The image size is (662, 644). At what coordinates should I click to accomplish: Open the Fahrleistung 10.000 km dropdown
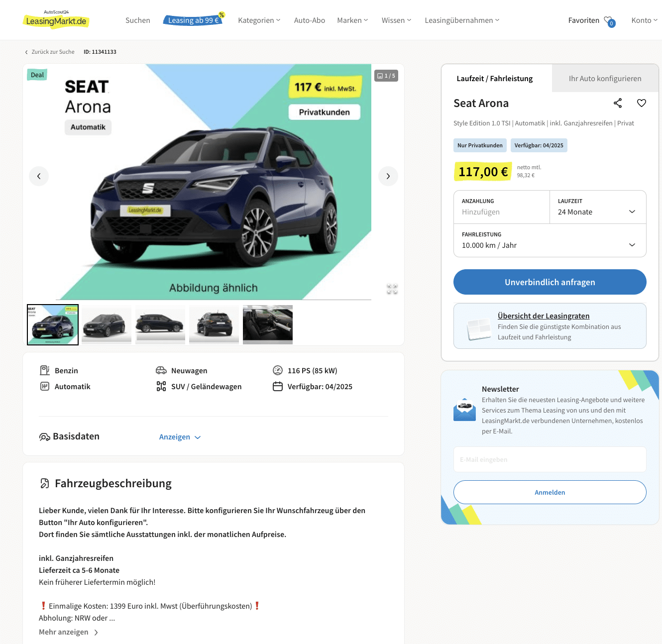(550, 240)
